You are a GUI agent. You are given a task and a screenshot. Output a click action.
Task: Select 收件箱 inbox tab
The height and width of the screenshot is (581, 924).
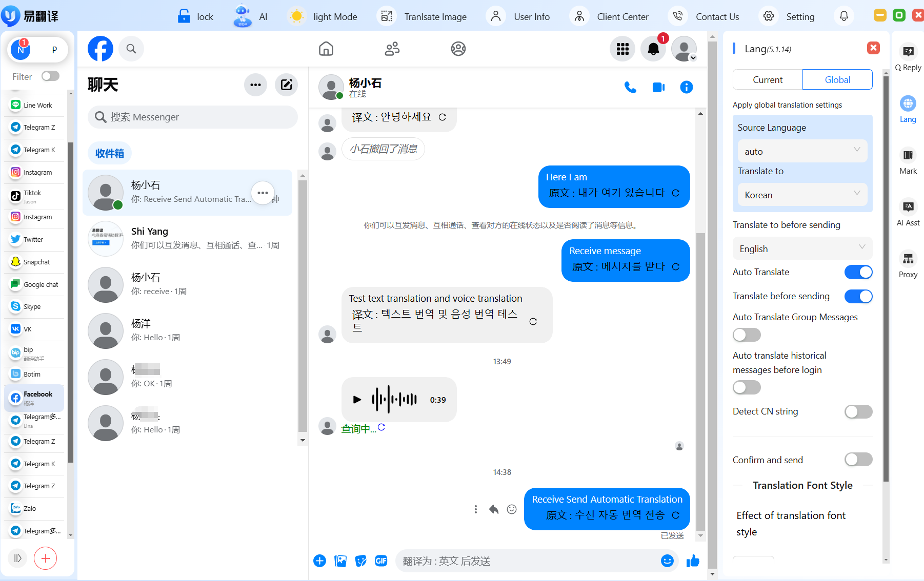(110, 153)
